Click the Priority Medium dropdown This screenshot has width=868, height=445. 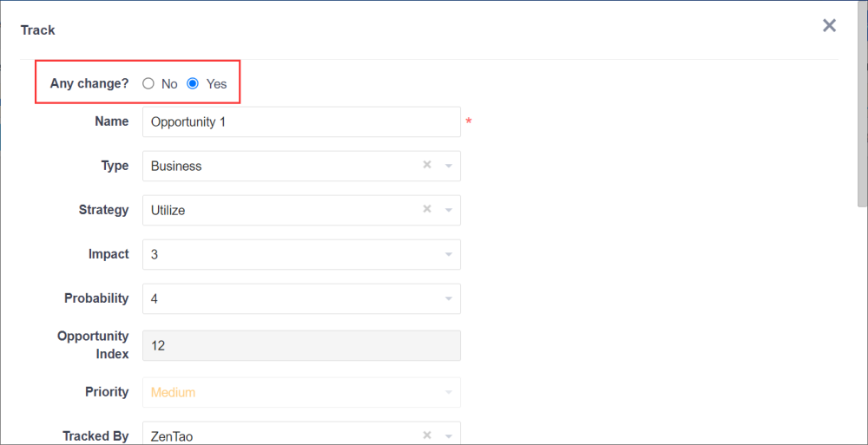301,392
